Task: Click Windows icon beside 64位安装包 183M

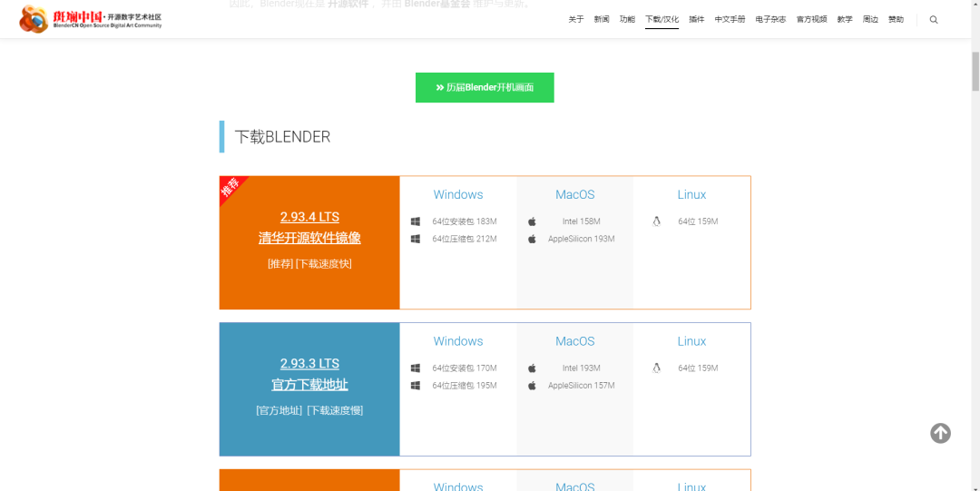Action: click(416, 221)
